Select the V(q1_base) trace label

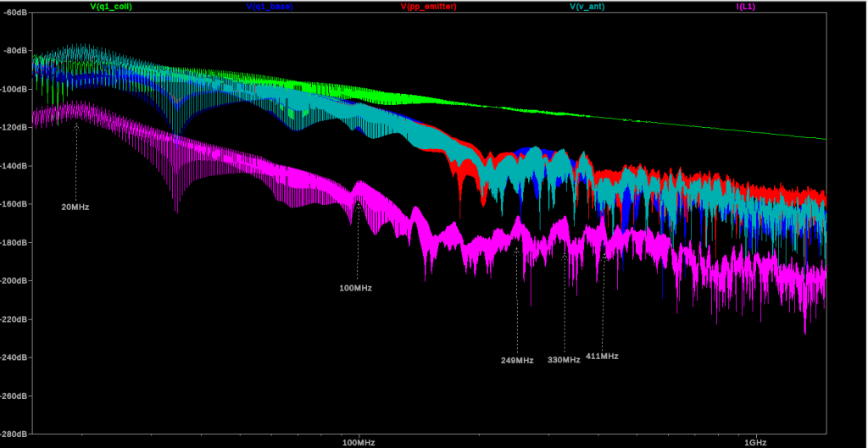point(270,7)
